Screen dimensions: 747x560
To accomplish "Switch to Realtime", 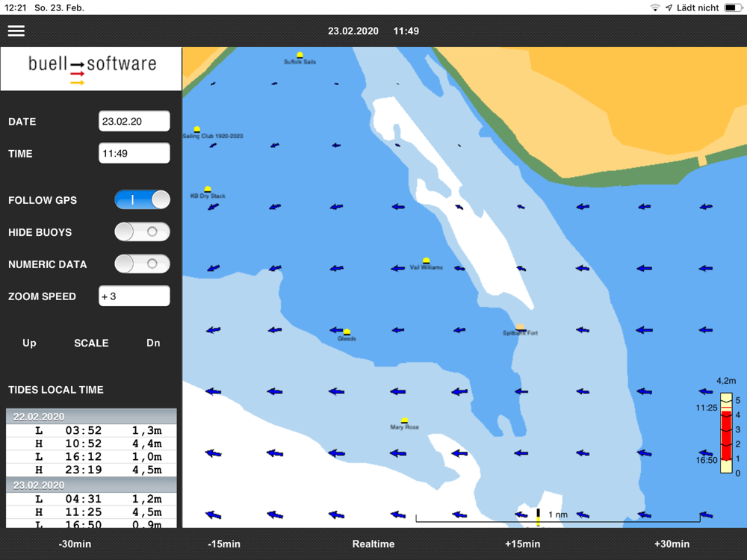I will coord(373,544).
